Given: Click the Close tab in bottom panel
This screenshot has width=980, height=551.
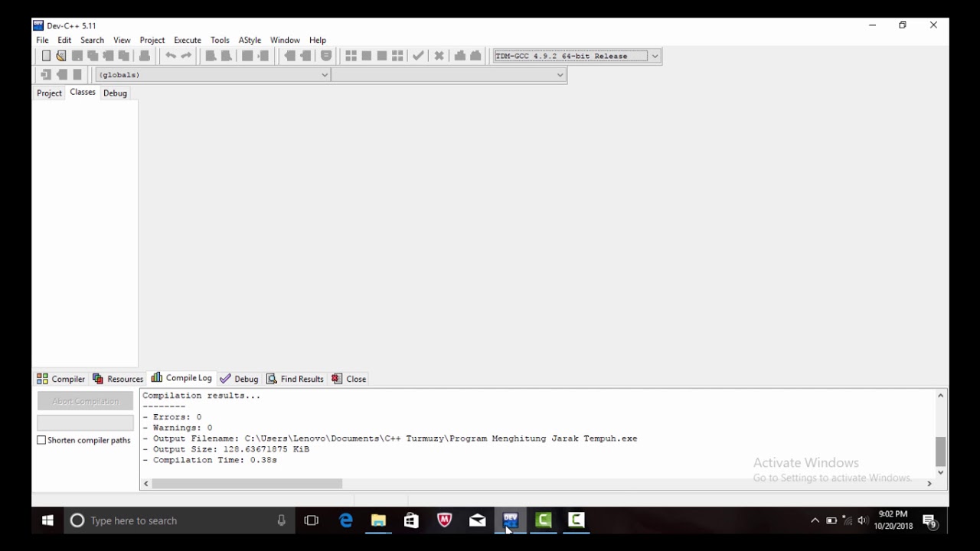Looking at the screenshot, I should pos(348,379).
